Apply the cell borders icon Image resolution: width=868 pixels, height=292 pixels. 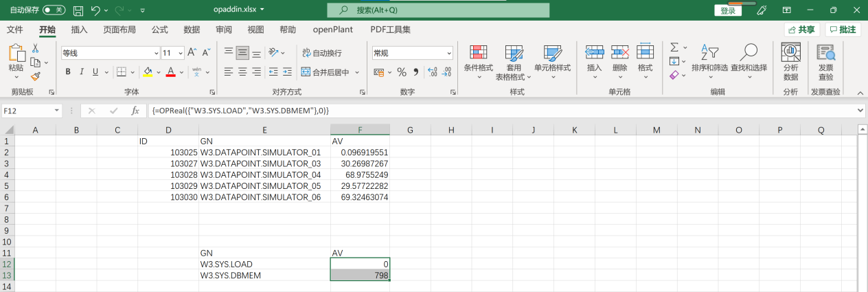click(121, 72)
